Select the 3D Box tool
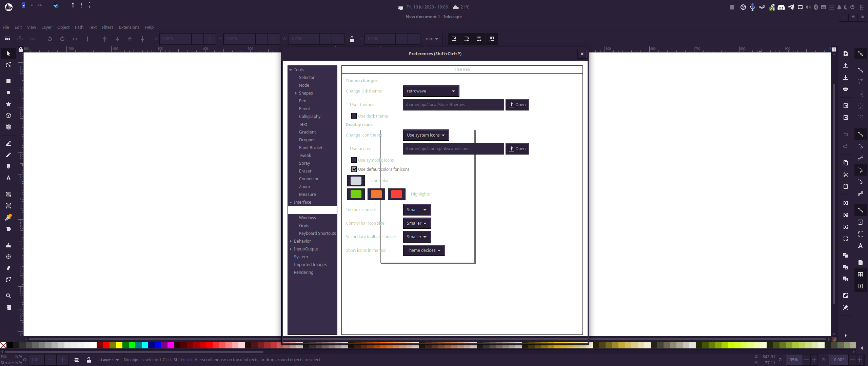The image size is (868, 366). coord(8,116)
